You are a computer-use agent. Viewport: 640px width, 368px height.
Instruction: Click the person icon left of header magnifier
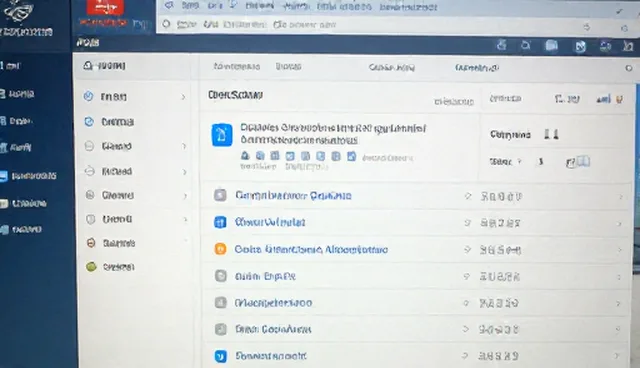[x=502, y=44]
